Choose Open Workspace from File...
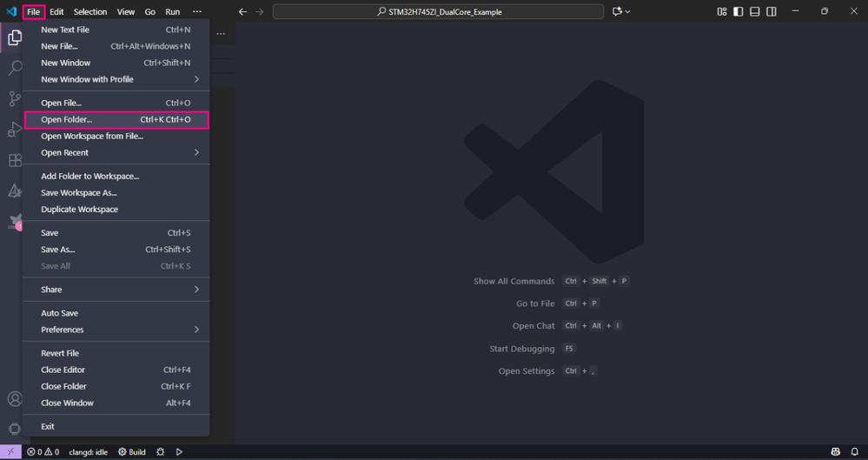868x460 pixels. [116, 137]
